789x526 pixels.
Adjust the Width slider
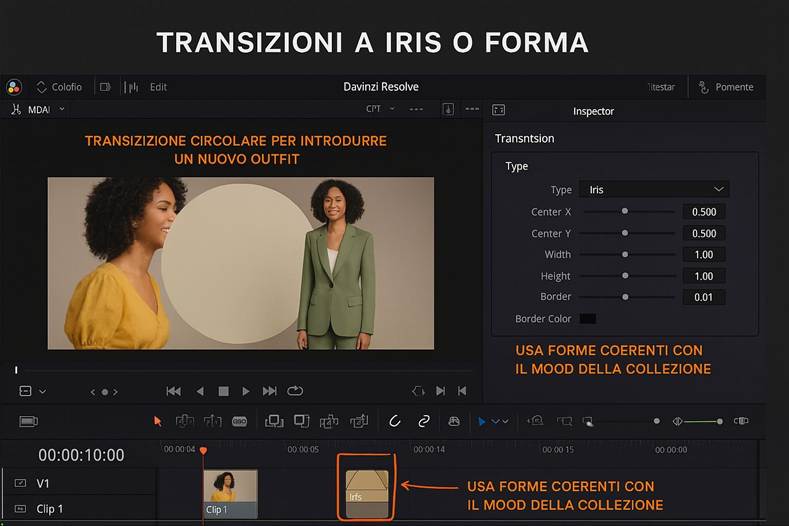(627, 255)
